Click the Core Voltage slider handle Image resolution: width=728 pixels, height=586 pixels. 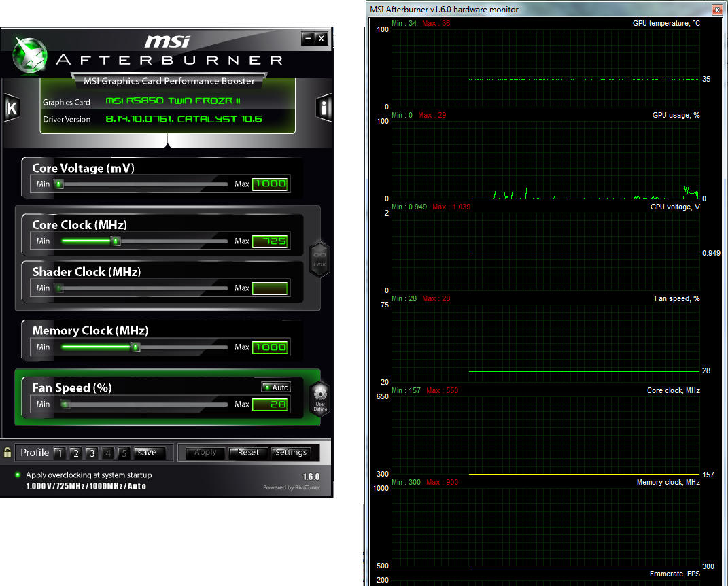(x=58, y=184)
